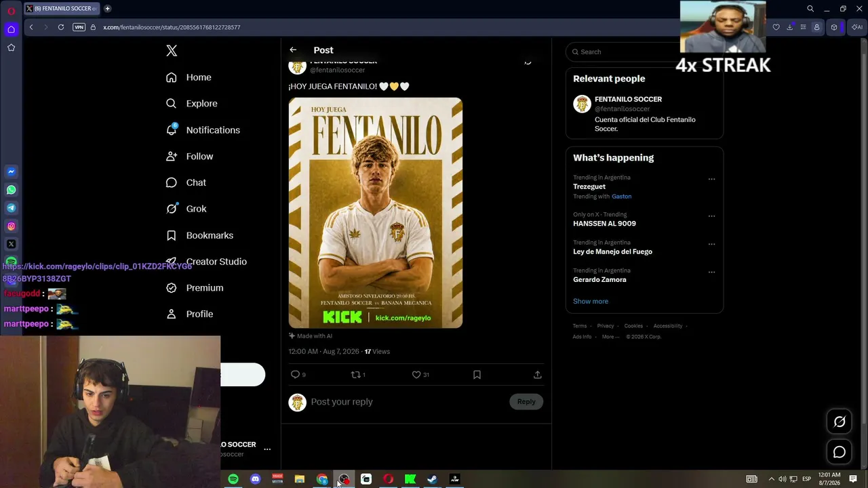Click the Cookies footer link
The width and height of the screenshot is (868, 488).
[633, 326]
